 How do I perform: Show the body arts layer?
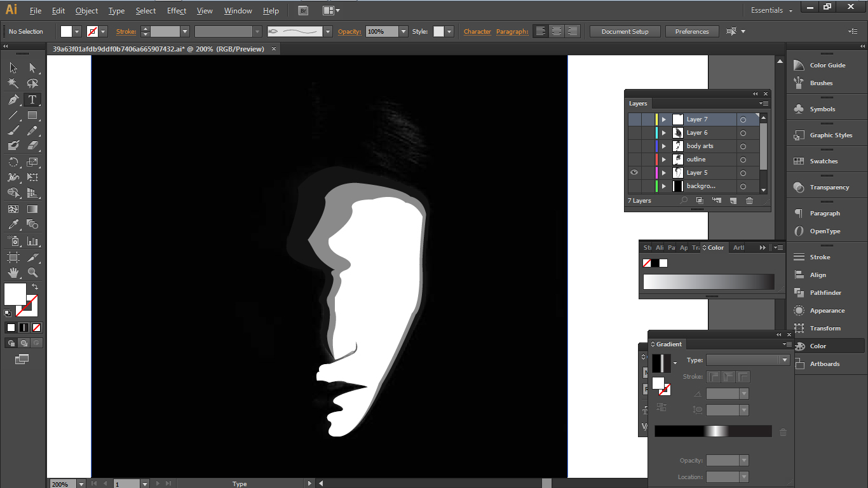point(635,146)
